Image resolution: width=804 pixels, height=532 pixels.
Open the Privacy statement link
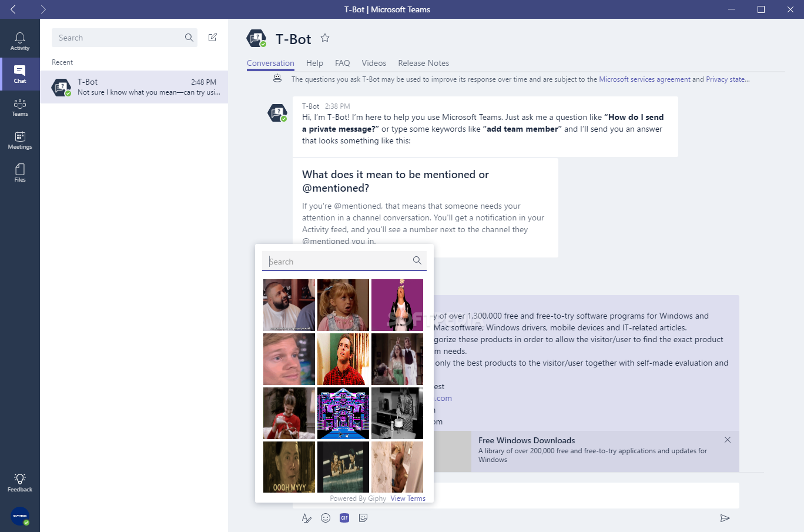point(728,79)
